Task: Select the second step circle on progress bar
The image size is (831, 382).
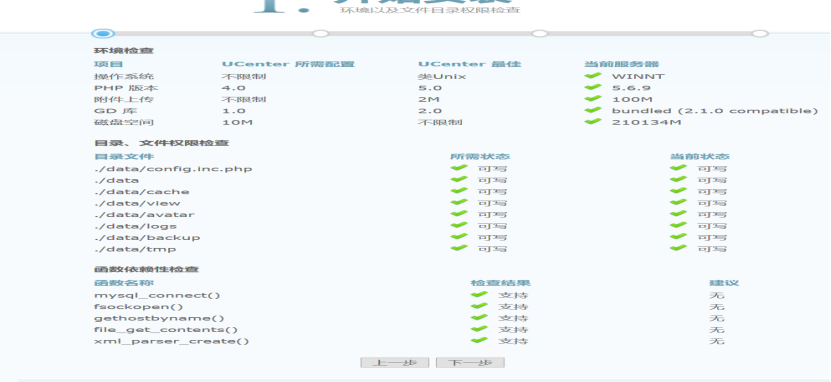Action: (320, 33)
